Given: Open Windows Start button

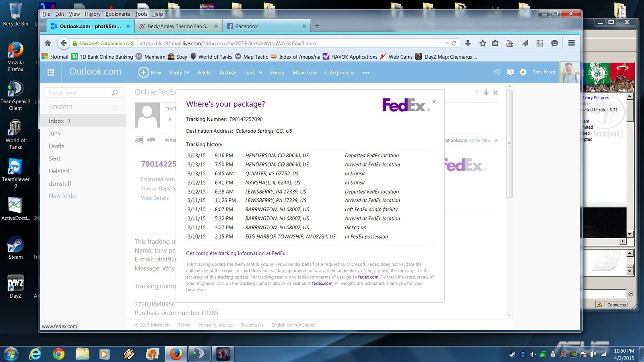Looking at the screenshot, I should 11,354.
